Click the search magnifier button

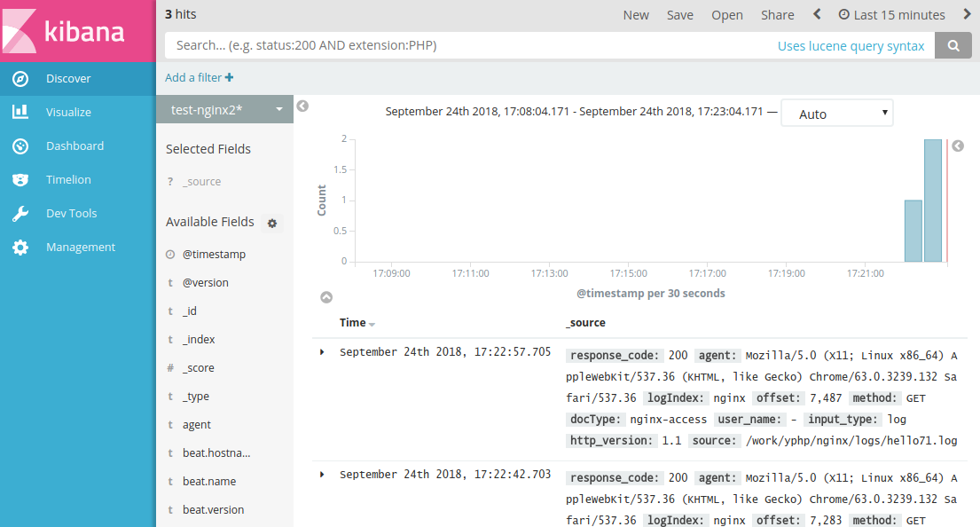tap(953, 46)
